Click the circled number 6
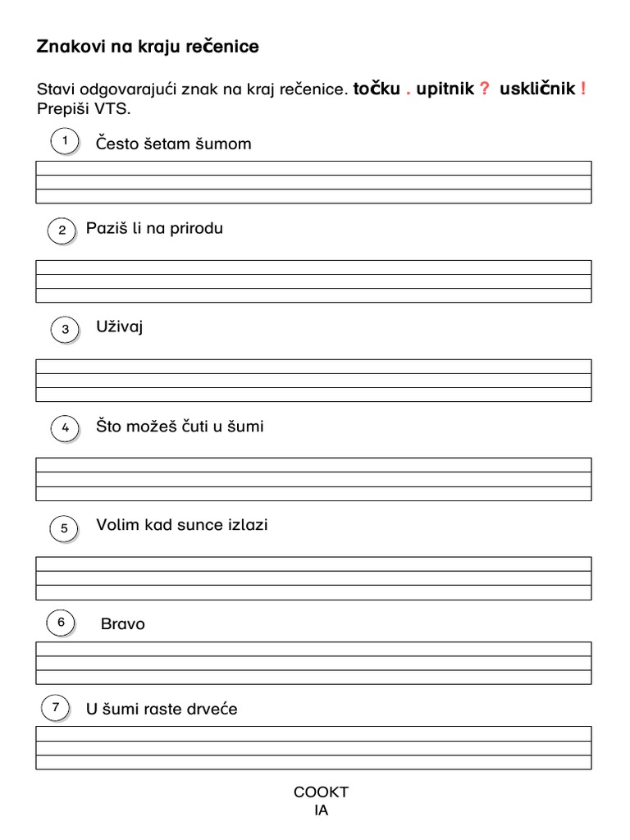 (x=61, y=623)
